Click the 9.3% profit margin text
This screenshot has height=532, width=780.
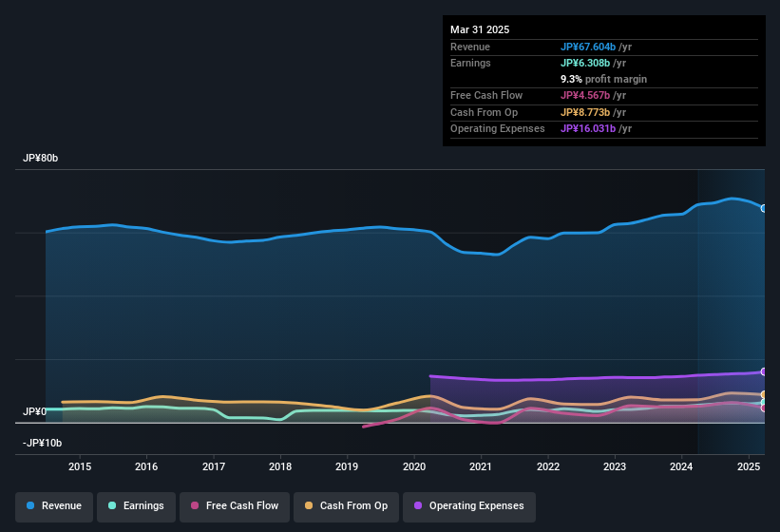[x=604, y=79]
